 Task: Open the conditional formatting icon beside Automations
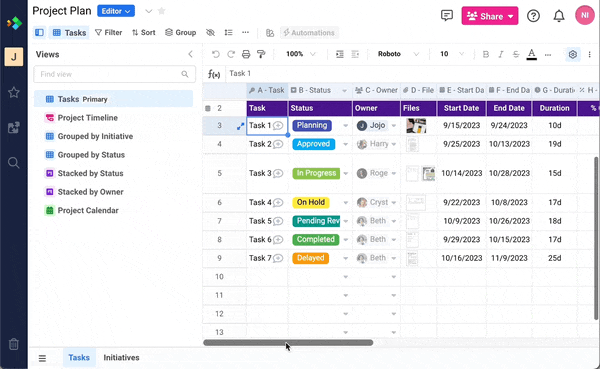coord(270,33)
